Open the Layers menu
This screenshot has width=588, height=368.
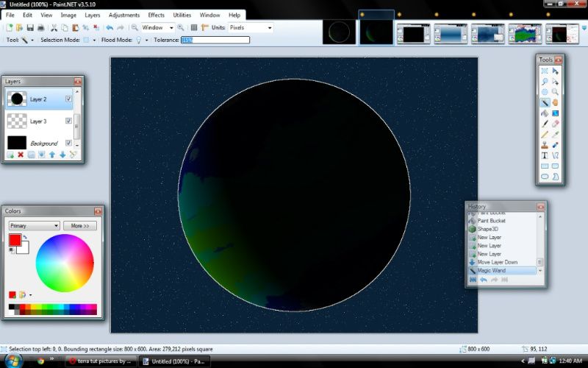pyautogui.click(x=93, y=15)
